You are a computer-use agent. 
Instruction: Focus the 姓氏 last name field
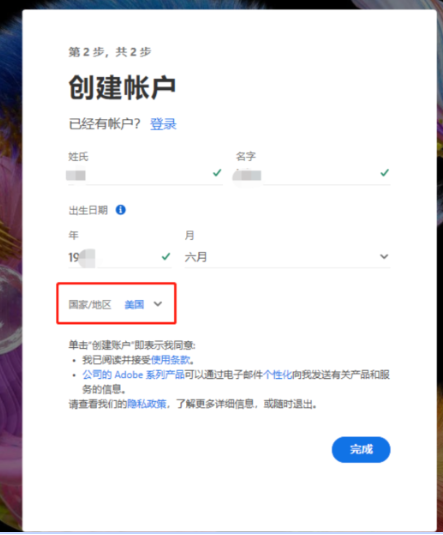point(145,175)
